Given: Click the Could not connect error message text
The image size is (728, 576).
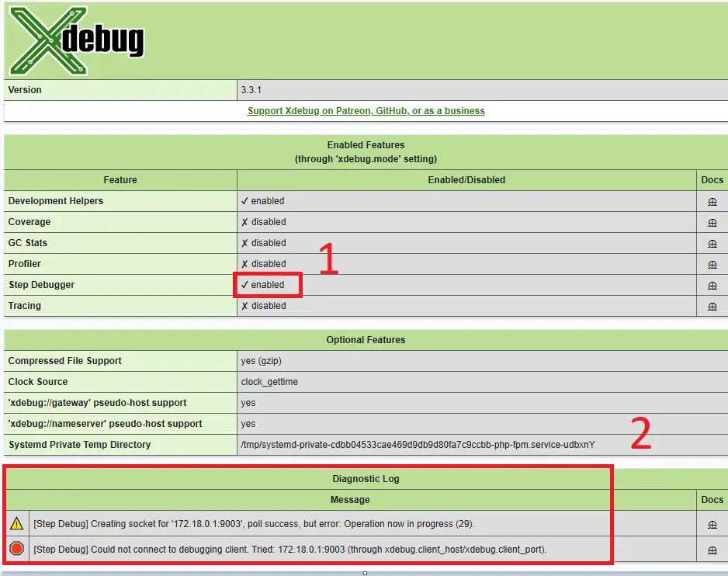Looking at the screenshot, I should pyautogui.click(x=289, y=550).
